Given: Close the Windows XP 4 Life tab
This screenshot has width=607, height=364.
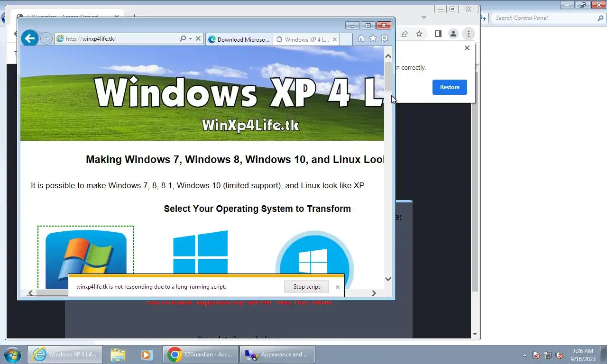Looking at the screenshot, I should coord(335,39).
